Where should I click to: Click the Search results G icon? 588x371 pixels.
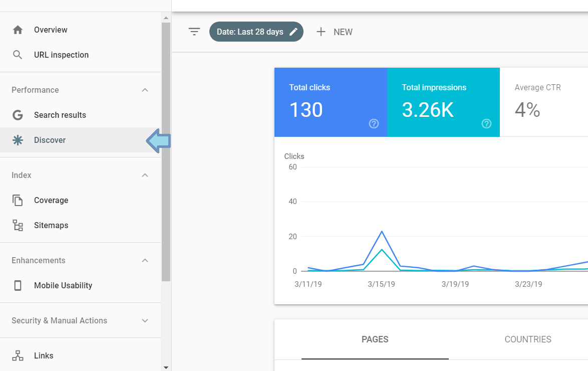pos(18,115)
